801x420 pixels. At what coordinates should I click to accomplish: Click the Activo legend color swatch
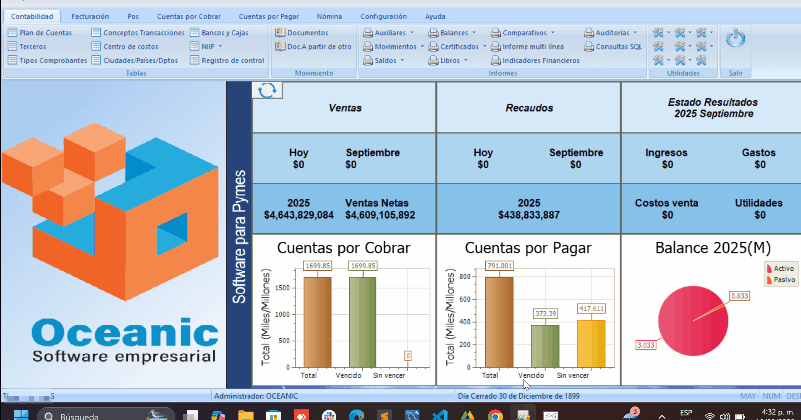point(769,268)
